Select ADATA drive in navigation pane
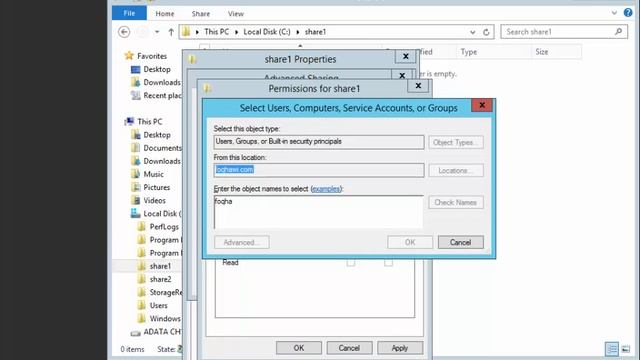 pyautogui.click(x=162, y=332)
